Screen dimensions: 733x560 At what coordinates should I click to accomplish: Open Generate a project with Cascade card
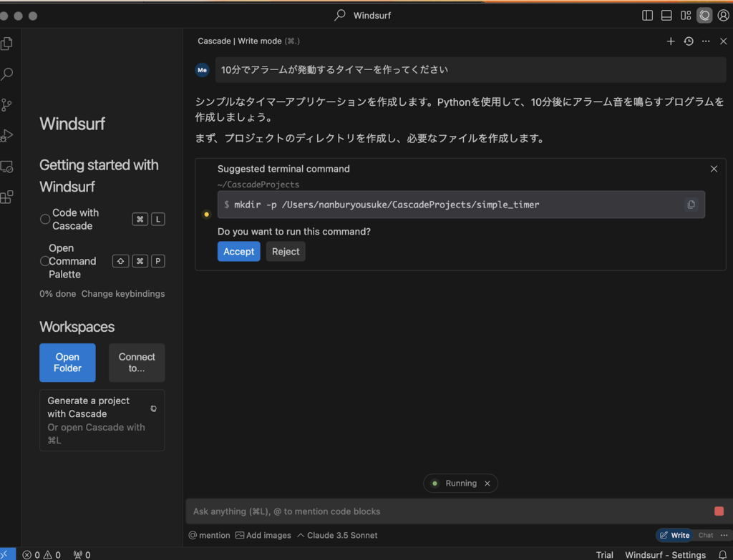point(102,421)
